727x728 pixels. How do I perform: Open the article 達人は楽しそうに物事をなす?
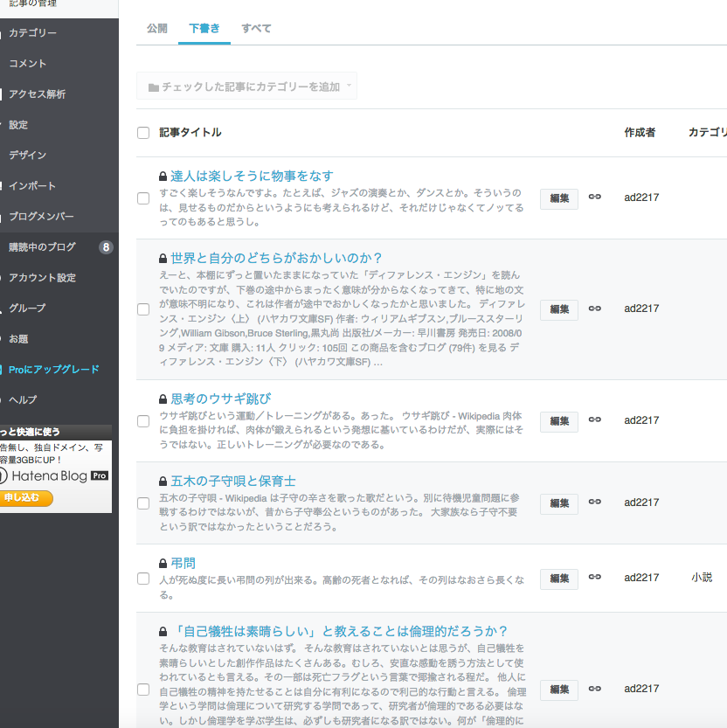(252, 177)
